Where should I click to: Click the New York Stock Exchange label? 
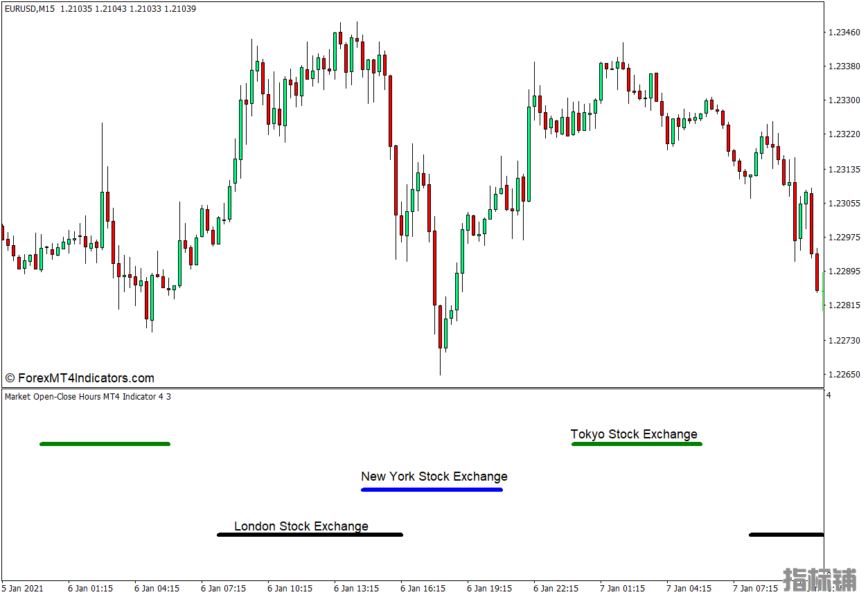(434, 476)
